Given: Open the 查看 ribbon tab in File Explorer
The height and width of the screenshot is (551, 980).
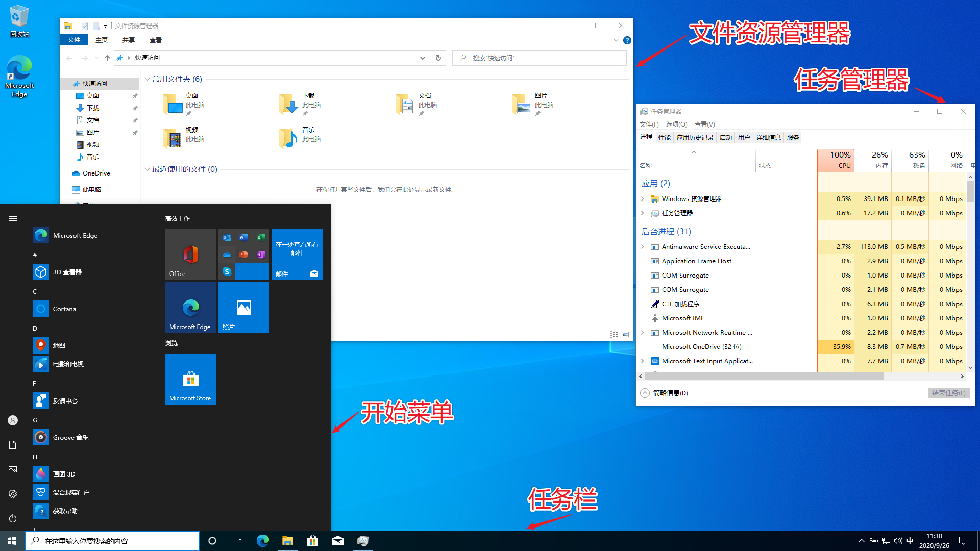Looking at the screenshot, I should pos(156,40).
